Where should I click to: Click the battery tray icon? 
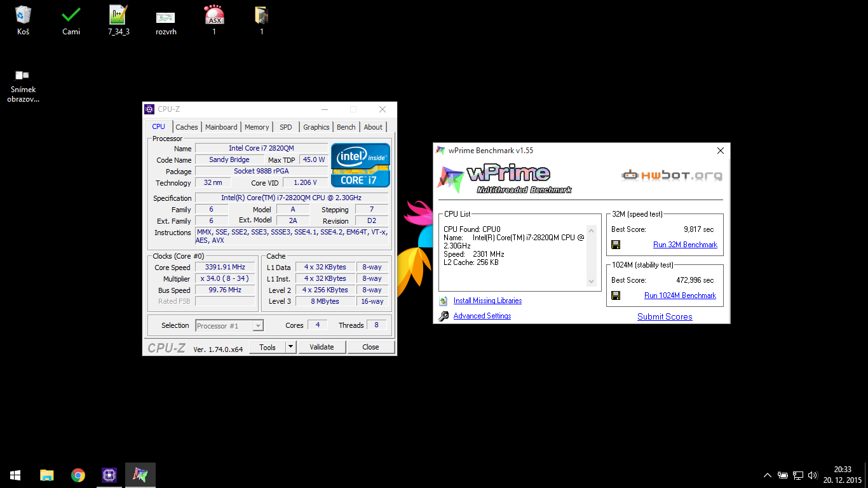783,475
